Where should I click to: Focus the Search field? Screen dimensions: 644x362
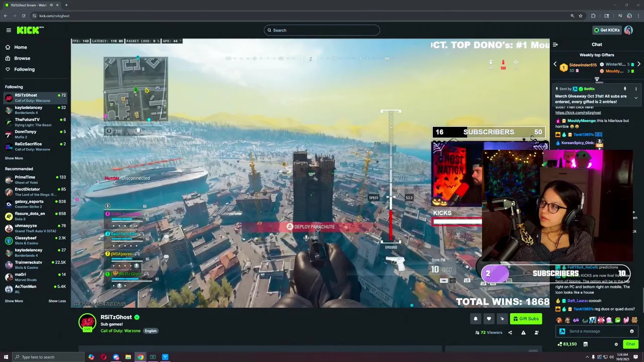point(322,30)
